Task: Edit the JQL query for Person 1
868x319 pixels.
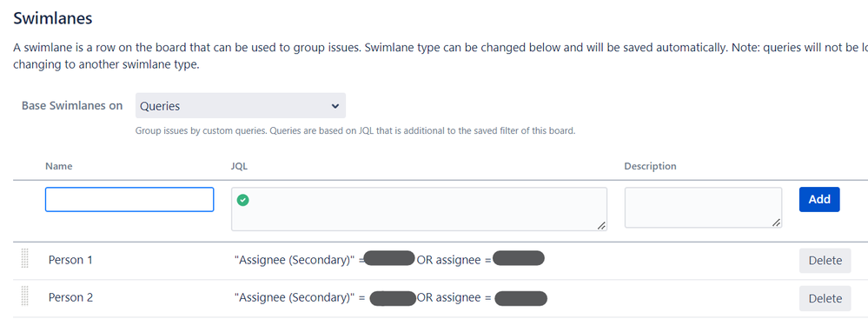Action: [388, 259]
